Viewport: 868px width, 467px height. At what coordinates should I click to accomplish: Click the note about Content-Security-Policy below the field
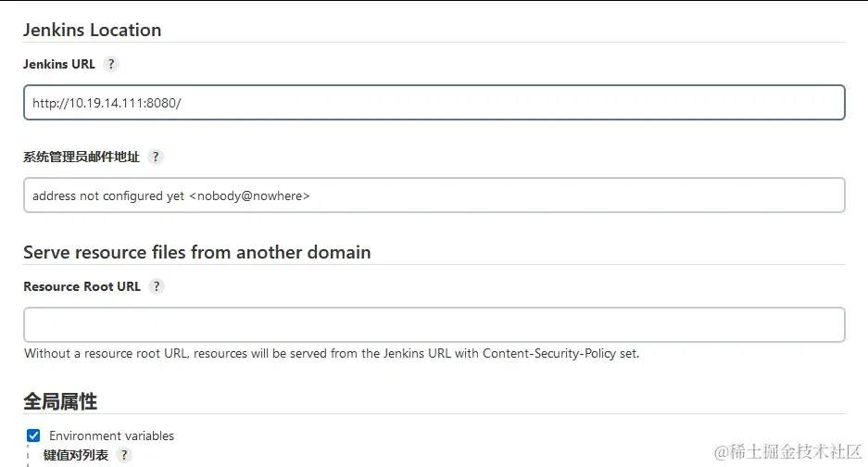click(x=332, y=353)
